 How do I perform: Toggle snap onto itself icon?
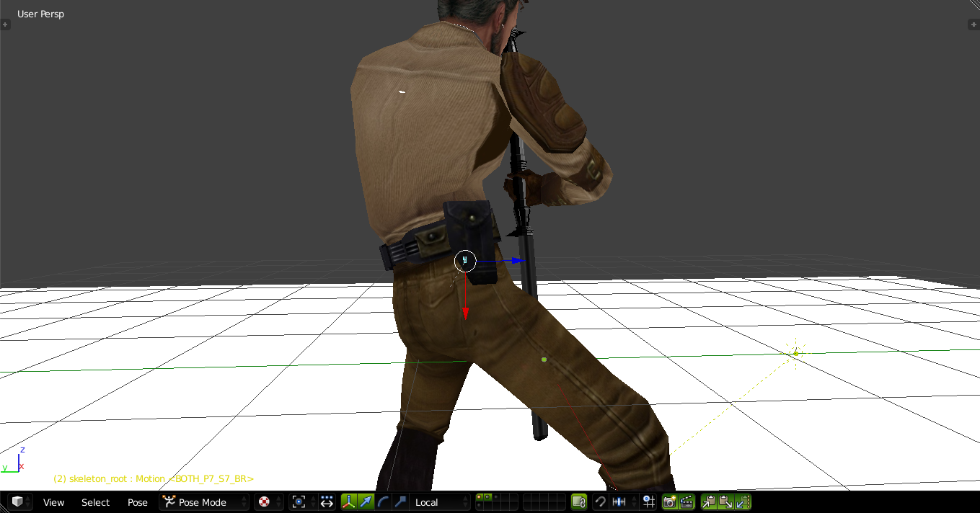coord(648,502)
